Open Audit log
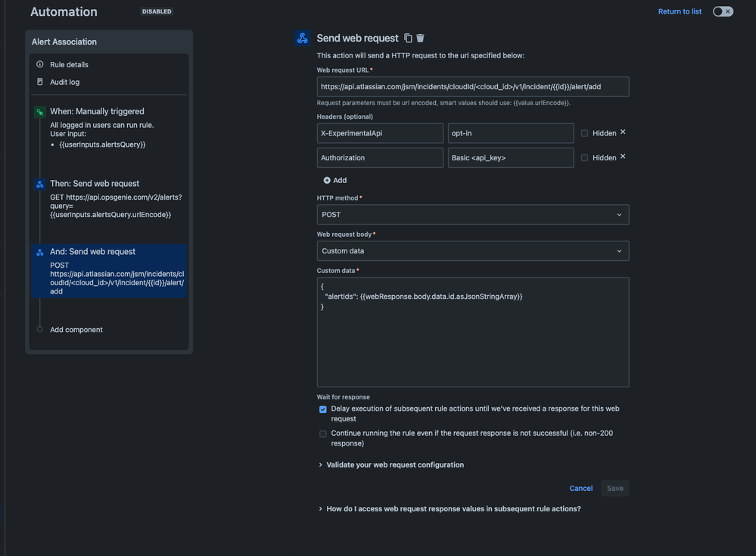Screen dimensions: 756x556 point(64,82)
